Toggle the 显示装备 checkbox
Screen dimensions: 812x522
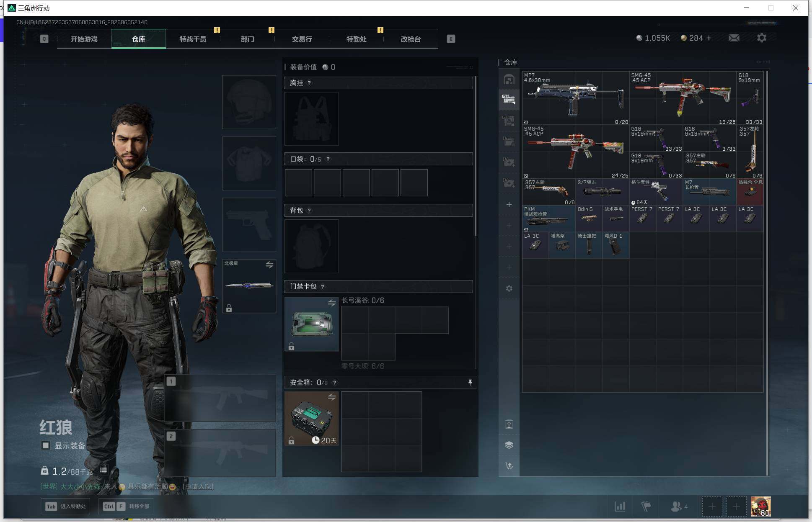pos(46,445)
